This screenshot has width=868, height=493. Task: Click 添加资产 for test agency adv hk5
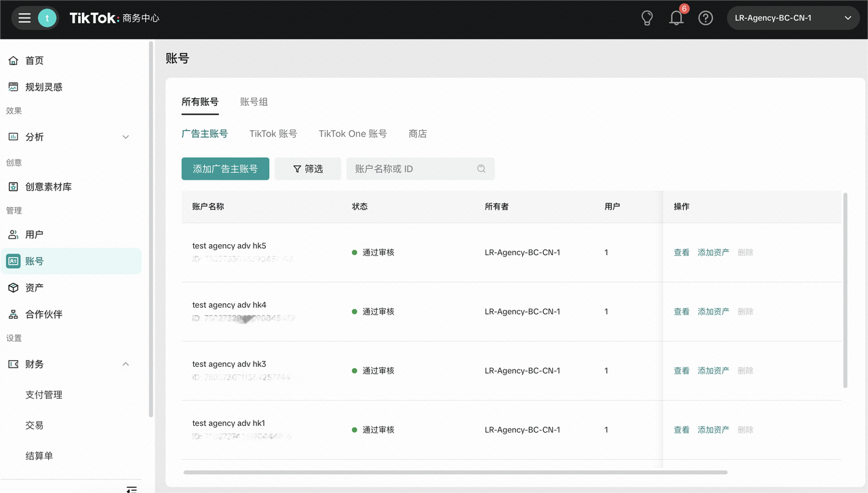click(713, 252)
